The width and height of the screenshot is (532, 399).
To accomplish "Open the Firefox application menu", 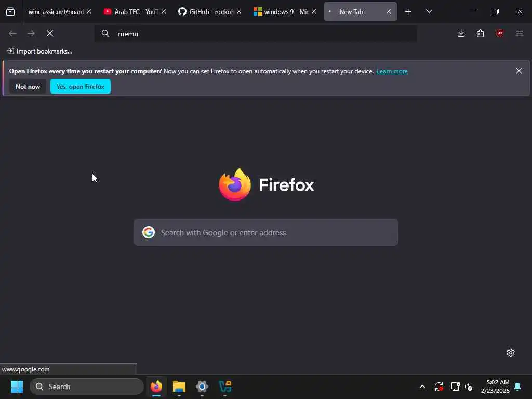I will (520, 33).
